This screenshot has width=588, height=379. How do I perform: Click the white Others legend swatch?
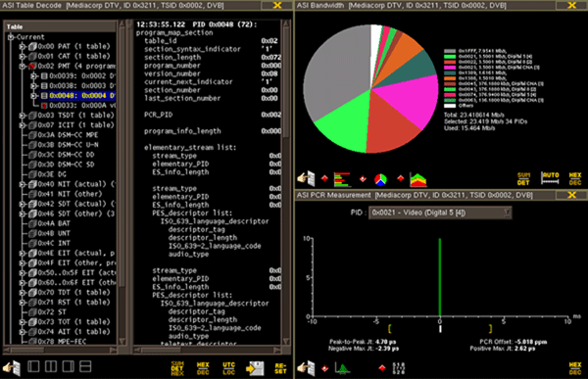450,106
